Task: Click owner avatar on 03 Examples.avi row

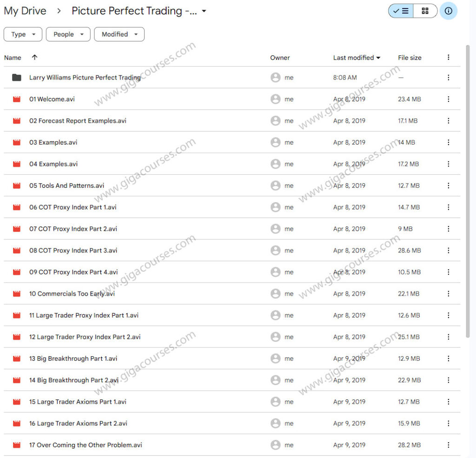Action: click(276, 142)
